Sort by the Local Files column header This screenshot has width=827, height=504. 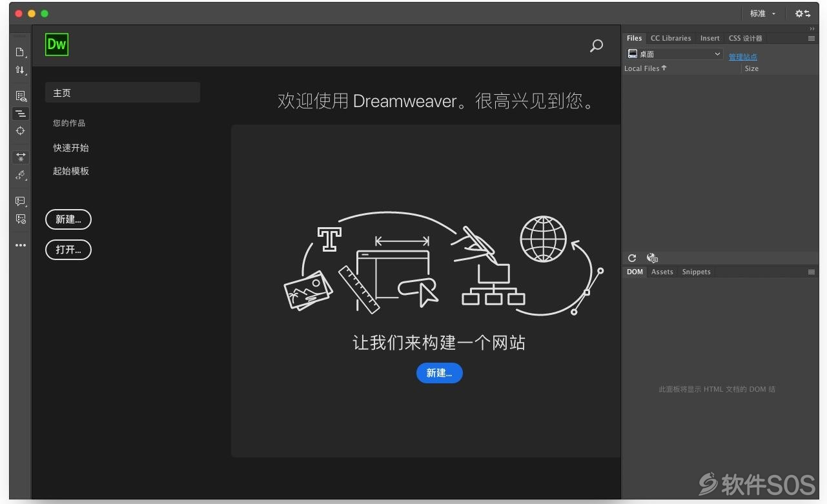coord(646,68)
